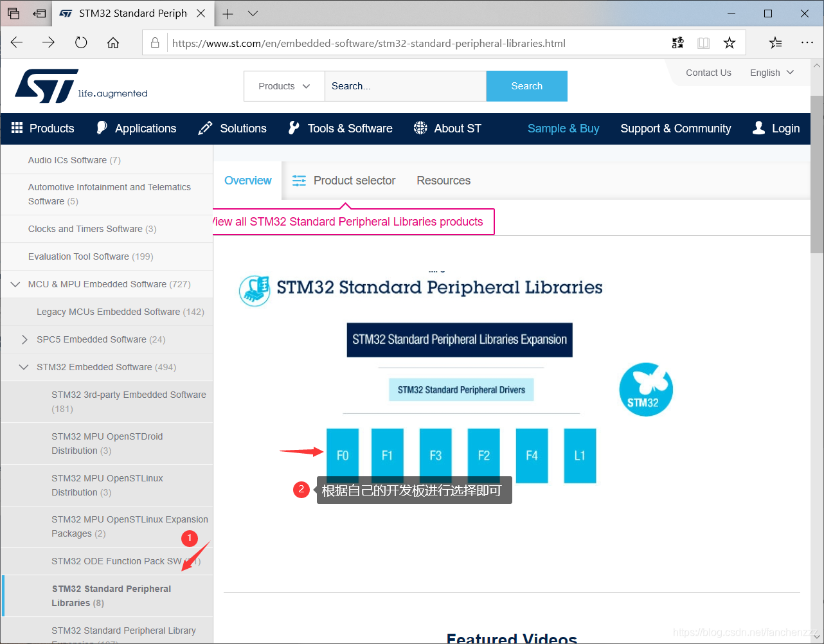Set tabs aside icon

pos(40,13)
